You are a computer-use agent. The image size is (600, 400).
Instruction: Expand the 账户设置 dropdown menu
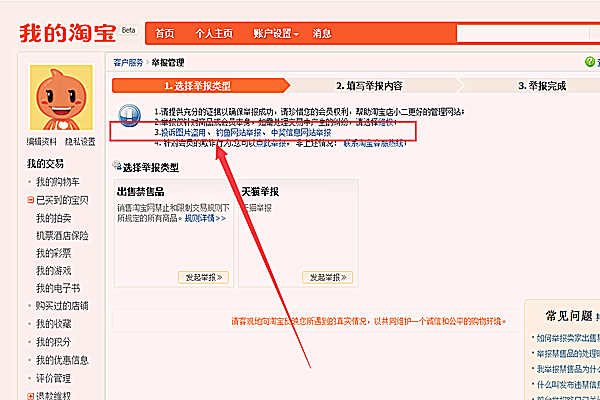pos(276,34)
